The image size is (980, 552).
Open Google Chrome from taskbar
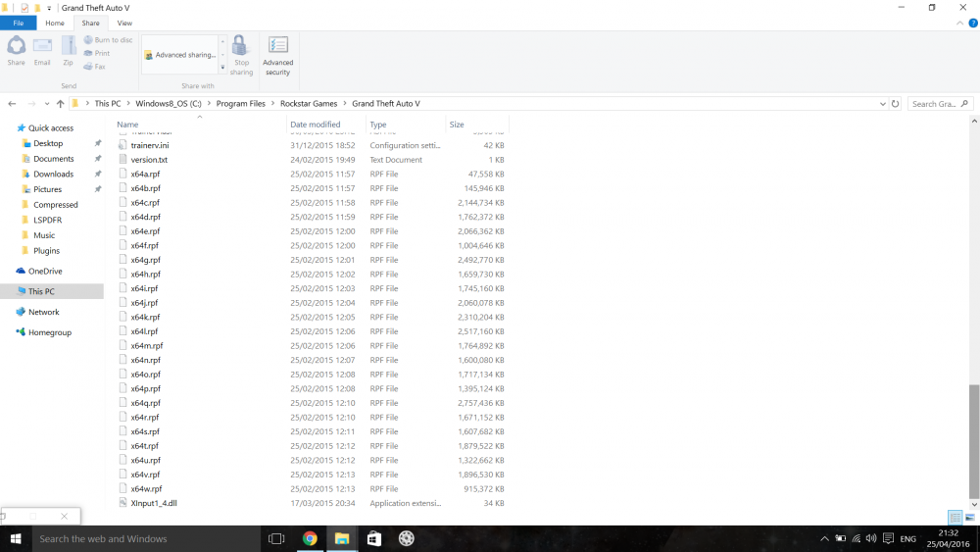310,539
